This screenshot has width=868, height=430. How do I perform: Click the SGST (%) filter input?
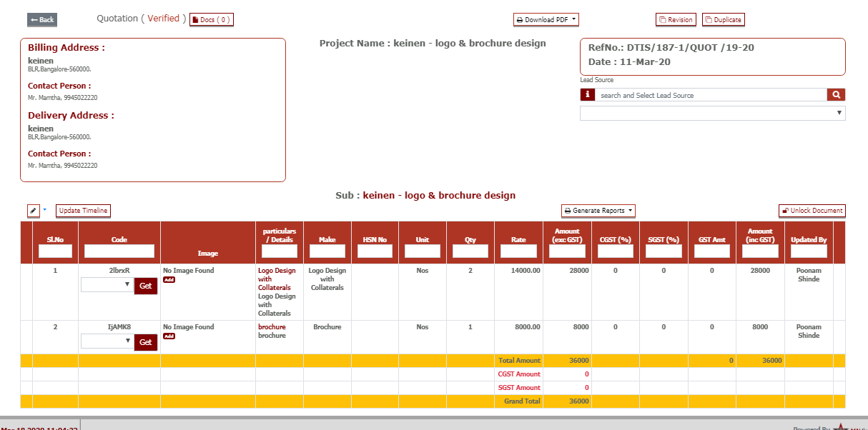click(664, 251)
